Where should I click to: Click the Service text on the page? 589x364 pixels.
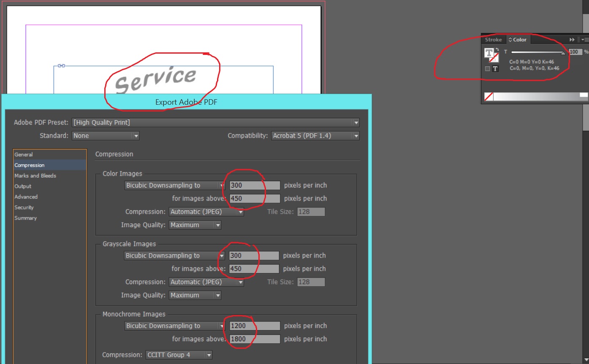pyautogui.click(x=156, y=80)
